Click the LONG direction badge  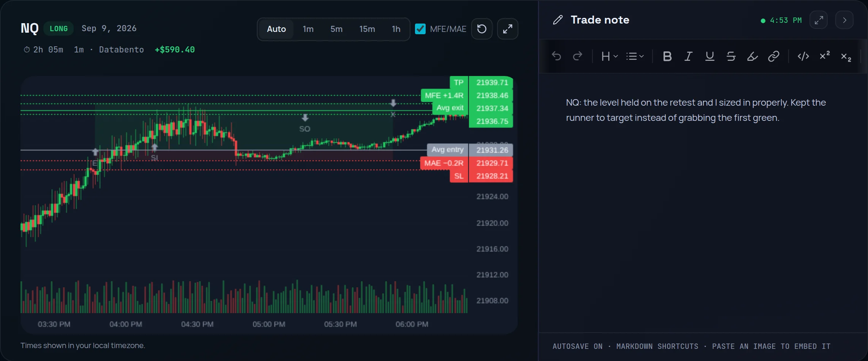point(59,28)
